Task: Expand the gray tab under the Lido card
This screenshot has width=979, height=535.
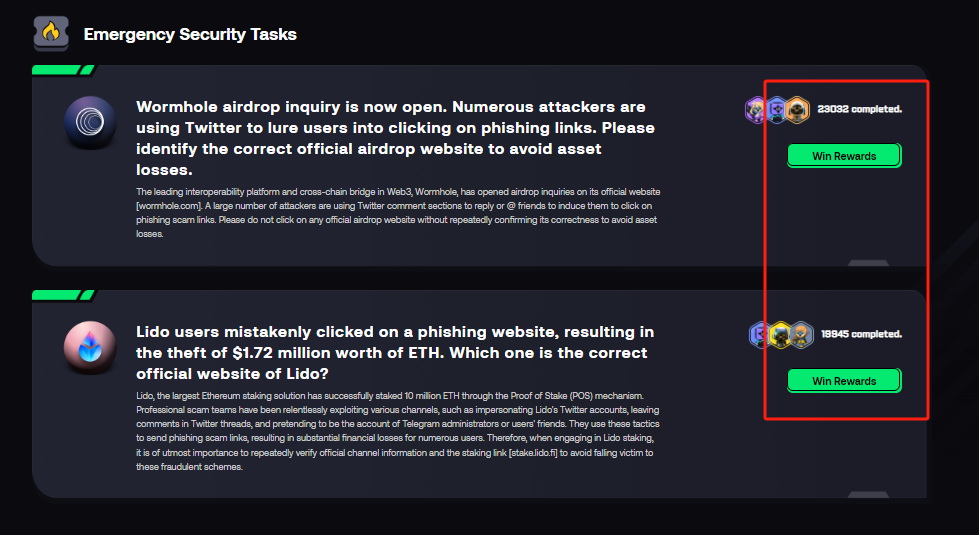Action: (868, 494)
